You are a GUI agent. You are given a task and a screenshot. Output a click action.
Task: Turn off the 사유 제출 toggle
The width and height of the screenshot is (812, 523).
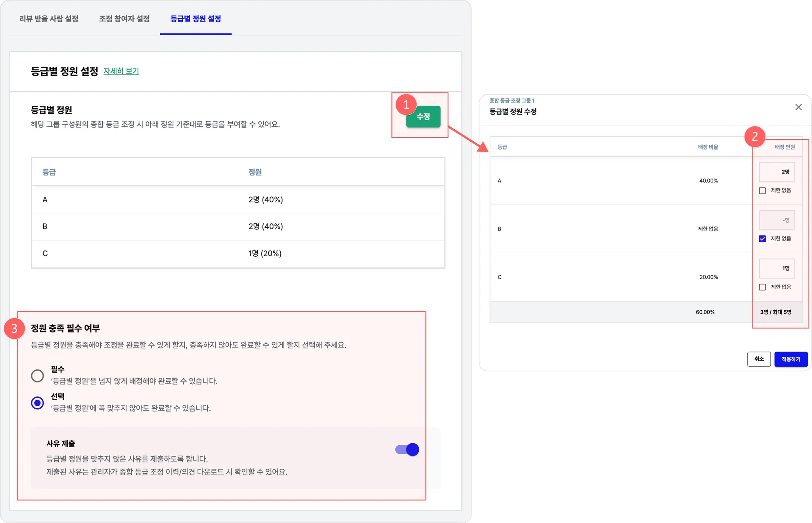(x=407, y=450)
